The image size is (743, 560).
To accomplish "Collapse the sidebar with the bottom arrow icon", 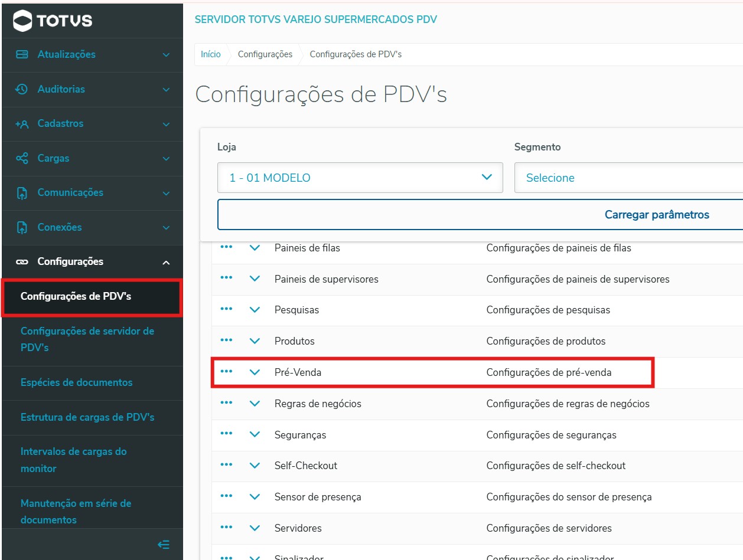I will coord(164,545).
